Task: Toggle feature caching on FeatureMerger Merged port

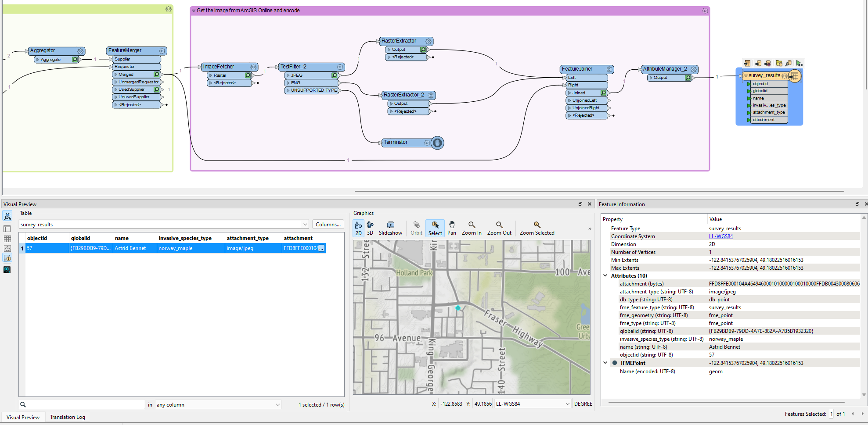Action: pos(157,74)
